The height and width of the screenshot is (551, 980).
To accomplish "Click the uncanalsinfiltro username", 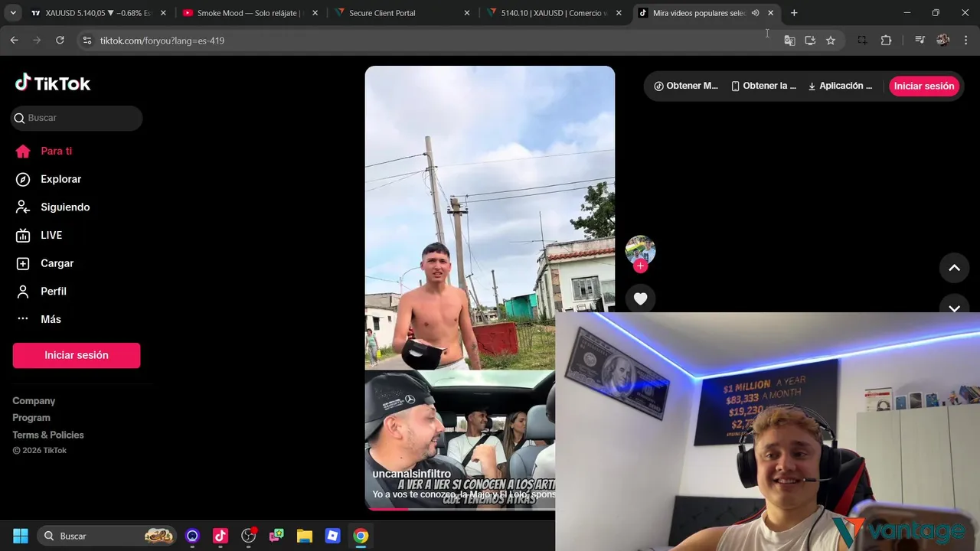I will 411,474.
